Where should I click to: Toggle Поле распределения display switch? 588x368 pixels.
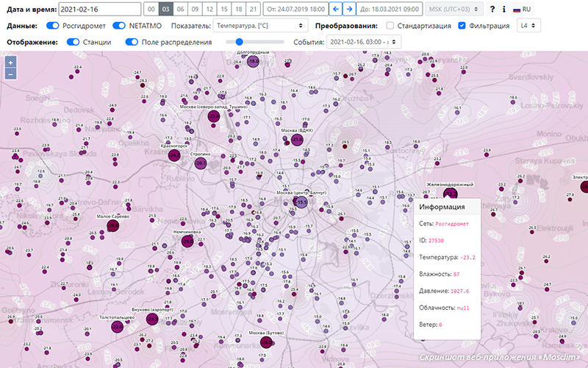132,42
